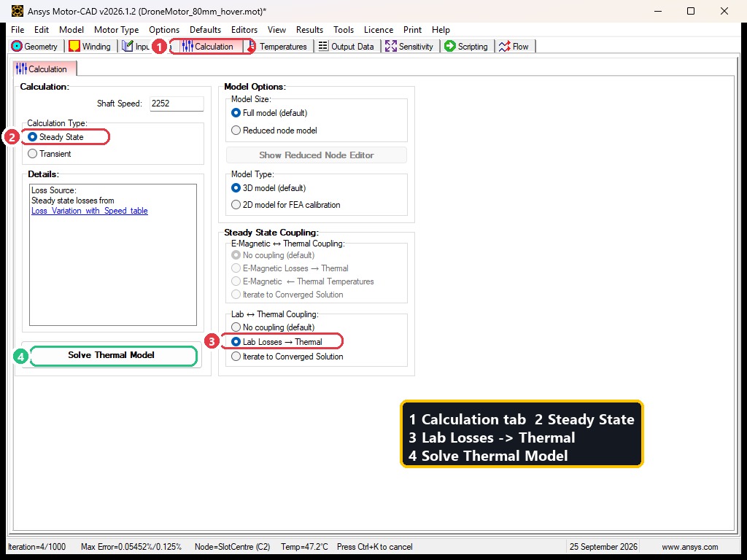The width and height of the screenshot is (747, 560).
Task: Click the Sensitivity tab icon
Action: [391, 46]
